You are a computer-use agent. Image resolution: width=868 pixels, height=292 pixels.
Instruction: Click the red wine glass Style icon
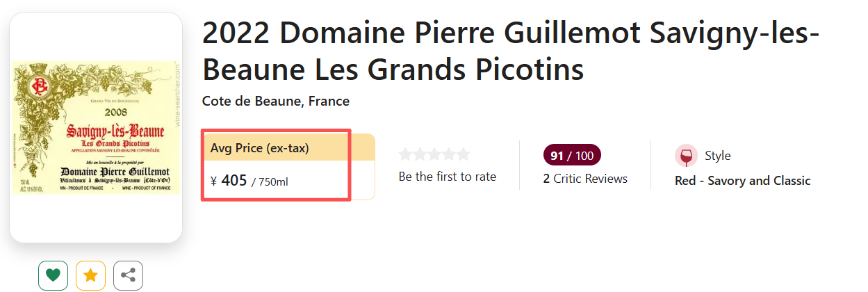coord(686,156)
